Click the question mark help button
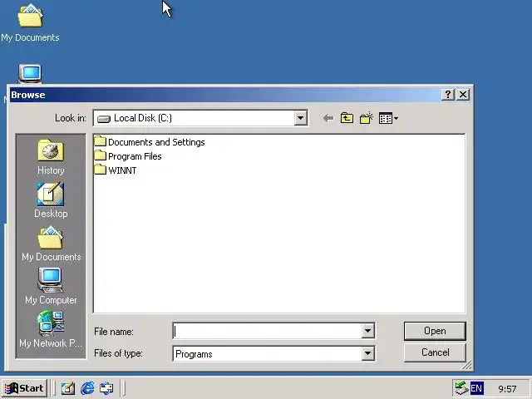This screenshot has width=532, height=399. [448, 94]
